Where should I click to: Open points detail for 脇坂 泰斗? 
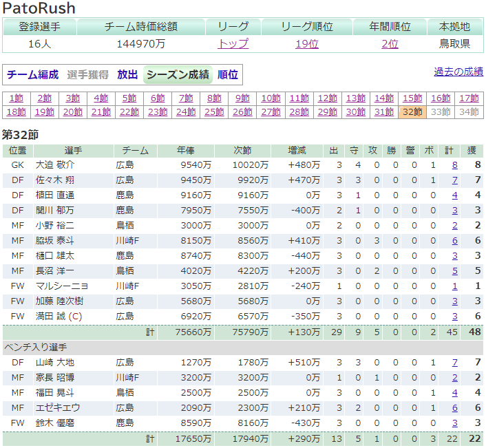(455, 241)
